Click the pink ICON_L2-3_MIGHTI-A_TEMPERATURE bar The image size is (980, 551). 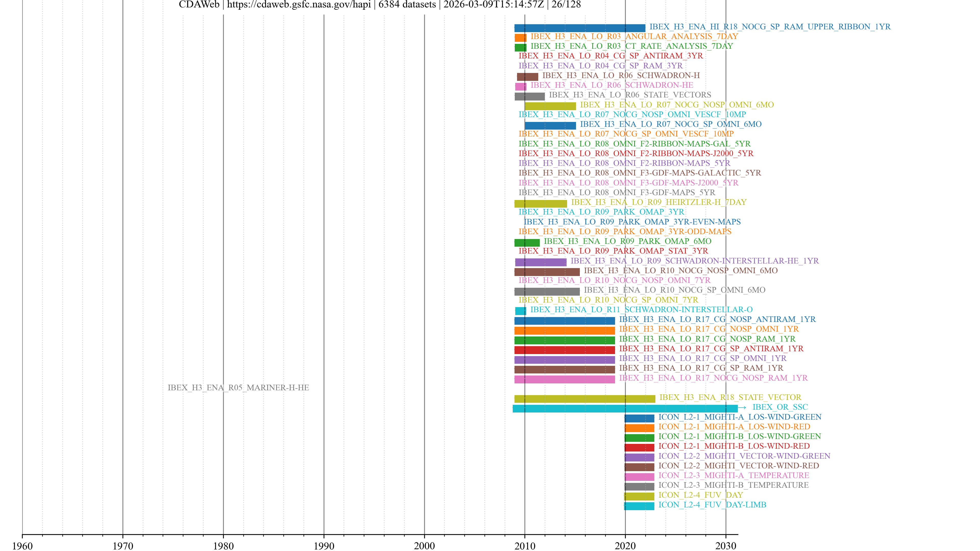click(639, 477)
